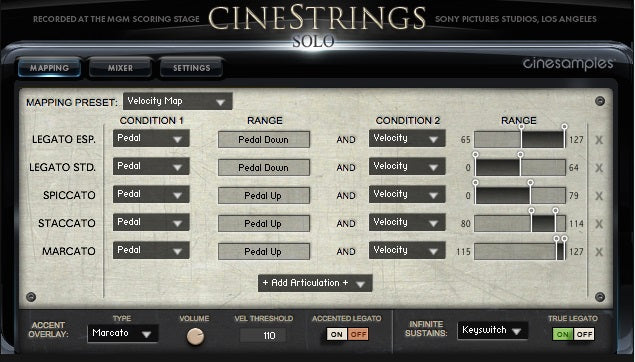Remove the Legato Std. articulation with X
Screen dimensions: 635x362
pyautogui.click(x=599, y=168)
